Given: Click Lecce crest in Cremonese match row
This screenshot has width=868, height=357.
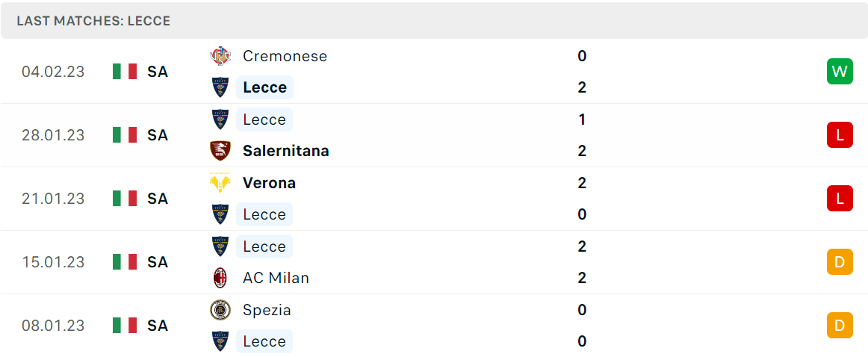Looking at the screenshot, I should [220, 87].
